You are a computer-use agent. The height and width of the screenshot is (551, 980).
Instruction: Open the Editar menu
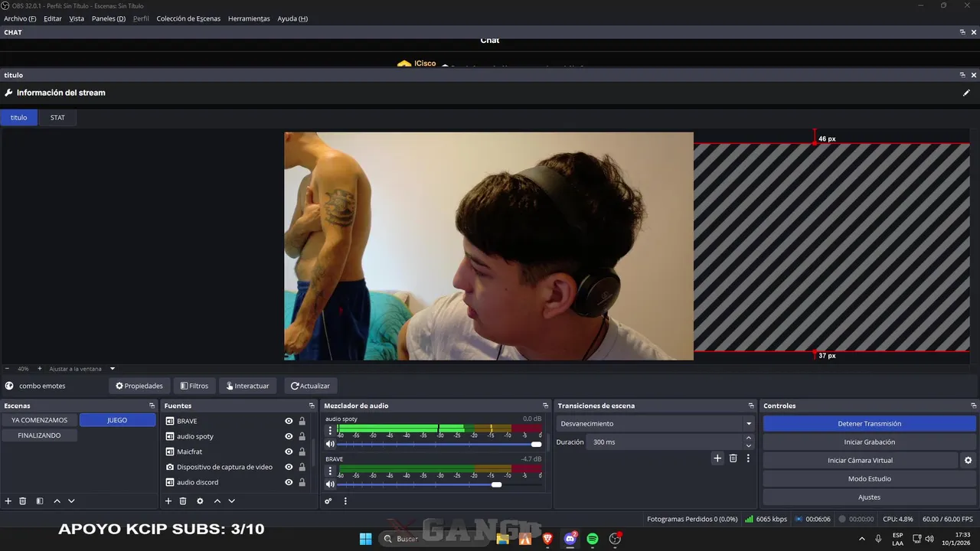point(53,18)
